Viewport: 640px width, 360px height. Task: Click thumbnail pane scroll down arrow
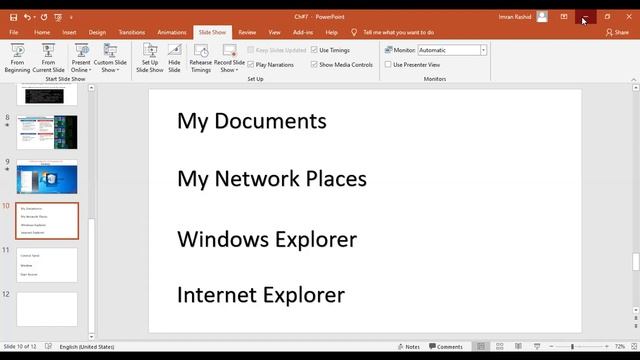pyautogui.click(x=91, y=337)
